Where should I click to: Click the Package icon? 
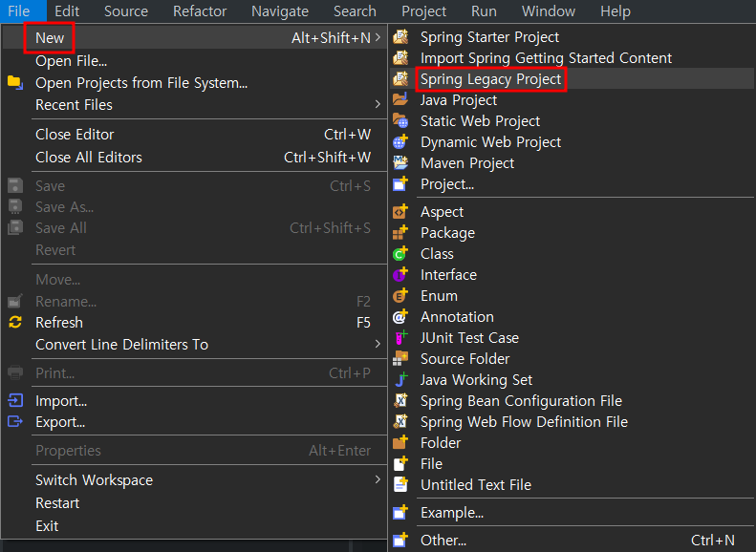click(400, 233)
